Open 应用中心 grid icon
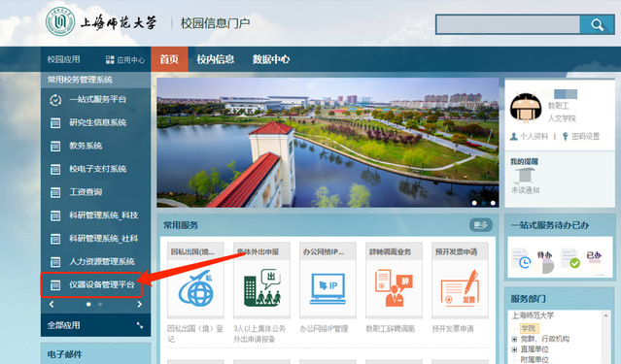This screenshot has width=621, height=364. pyautogui.click(x=110, y=60)
